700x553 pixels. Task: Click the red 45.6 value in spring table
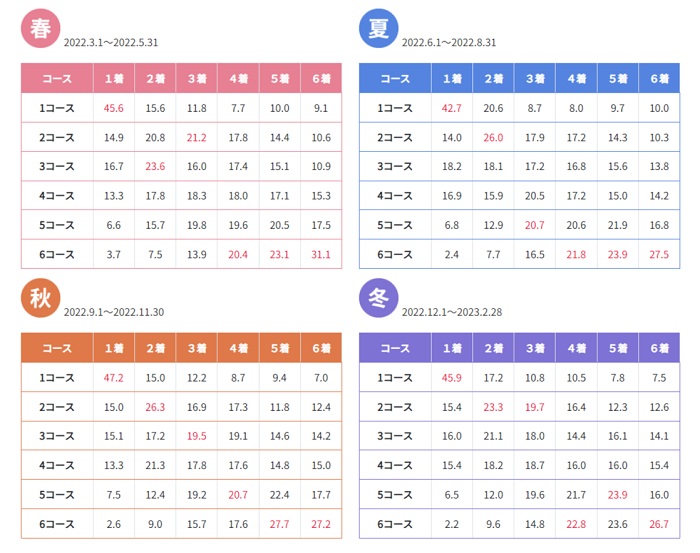pyautogui.click(x=114, y=108)
